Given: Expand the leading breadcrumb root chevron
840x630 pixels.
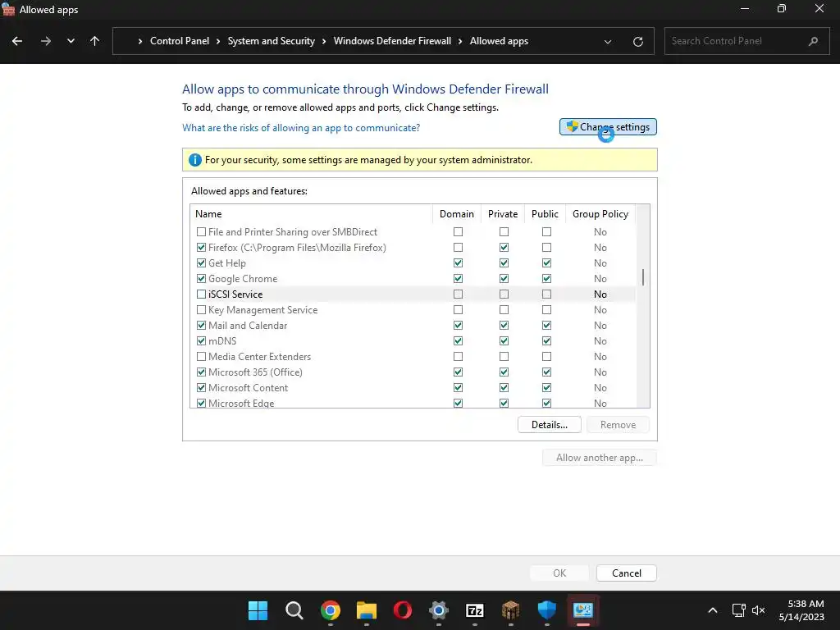Looking at the screenshot, I should pos(140,41).
